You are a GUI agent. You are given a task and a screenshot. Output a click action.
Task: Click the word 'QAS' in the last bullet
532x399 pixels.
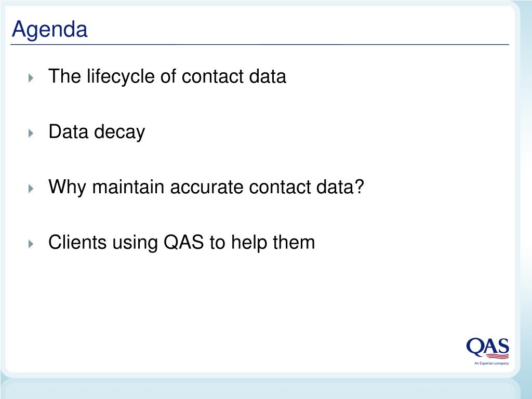[x=183, y=243]
